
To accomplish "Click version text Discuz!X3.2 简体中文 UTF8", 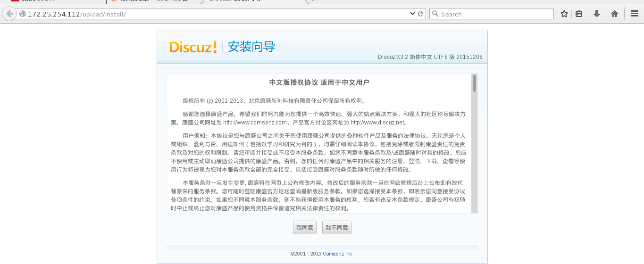I will [430, 57].
